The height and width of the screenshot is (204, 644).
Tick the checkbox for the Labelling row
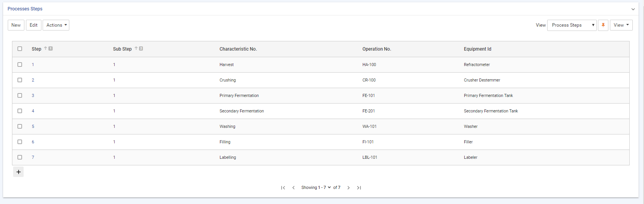[20, 157]
